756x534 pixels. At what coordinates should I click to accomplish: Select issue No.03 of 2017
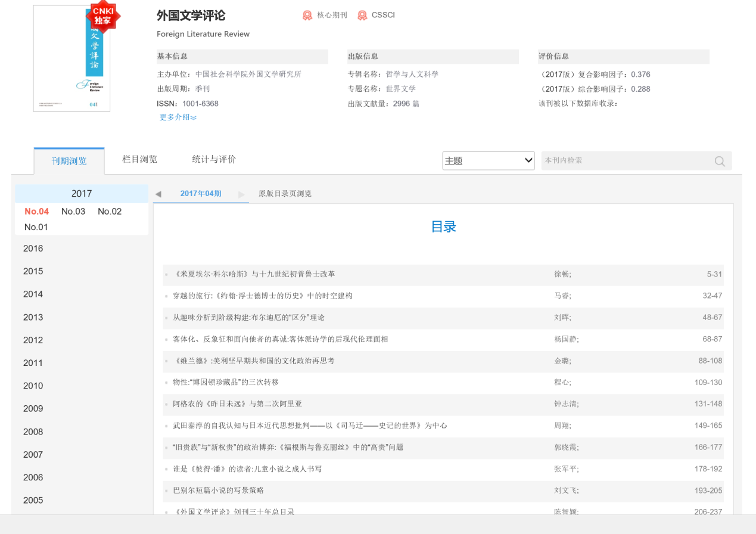point(73,212)
